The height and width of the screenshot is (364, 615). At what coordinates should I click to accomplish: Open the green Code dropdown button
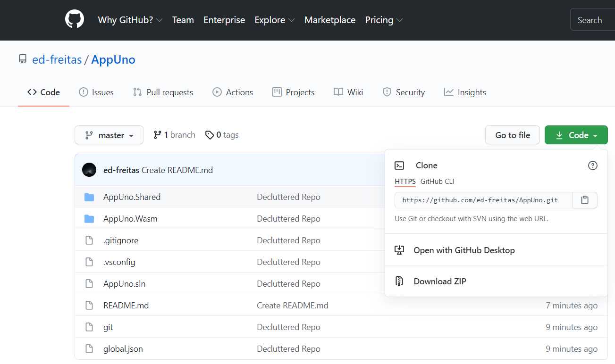point(576,134)
